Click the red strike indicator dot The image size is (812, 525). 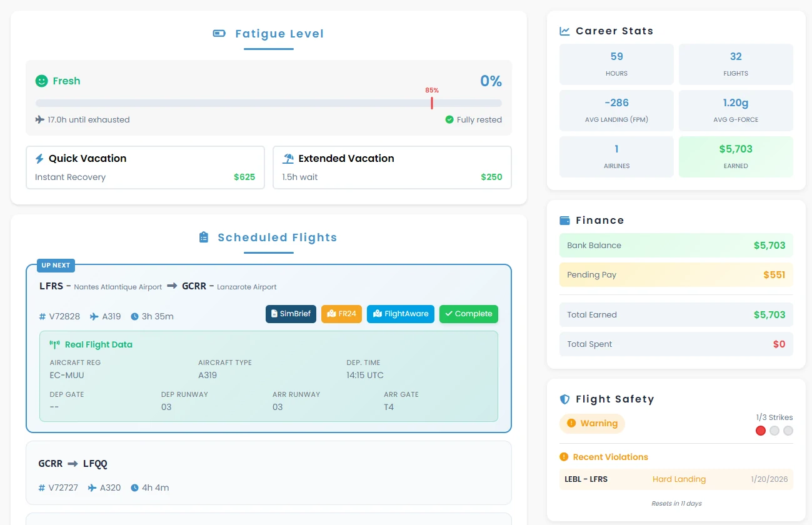[x=761, y=431]
